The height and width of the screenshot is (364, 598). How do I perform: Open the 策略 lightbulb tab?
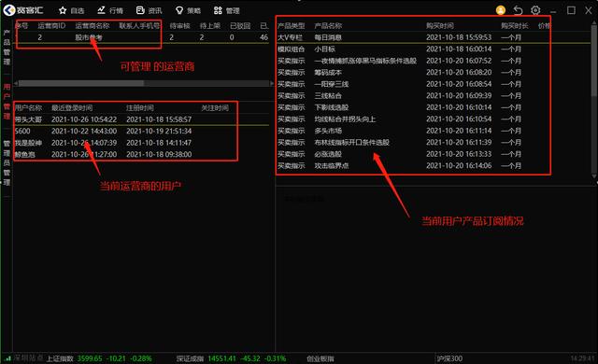click(188, 10)
